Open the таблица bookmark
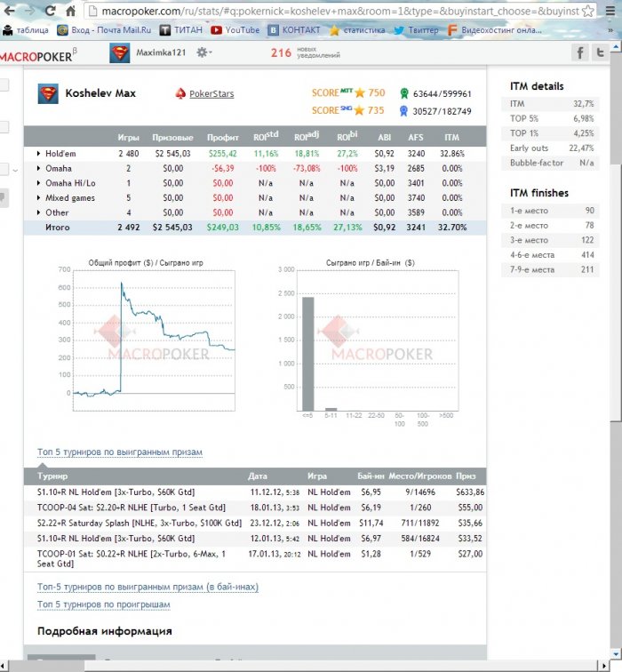This screenshot has height=672, width=622. pos(25,30)
